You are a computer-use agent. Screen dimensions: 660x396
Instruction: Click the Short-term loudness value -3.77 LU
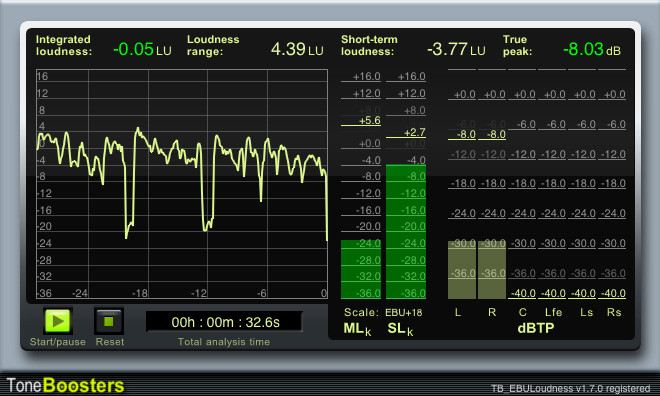tap(456, 49)
